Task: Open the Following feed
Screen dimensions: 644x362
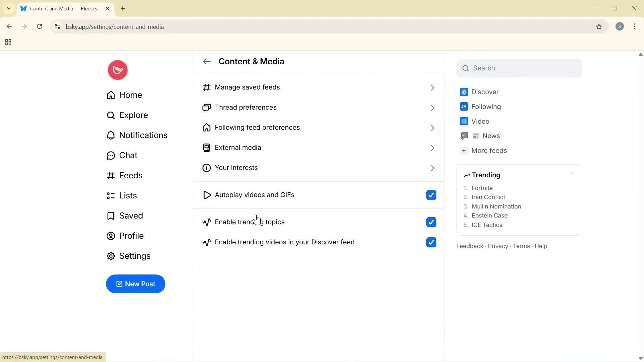Action: [x=486, y=106]
